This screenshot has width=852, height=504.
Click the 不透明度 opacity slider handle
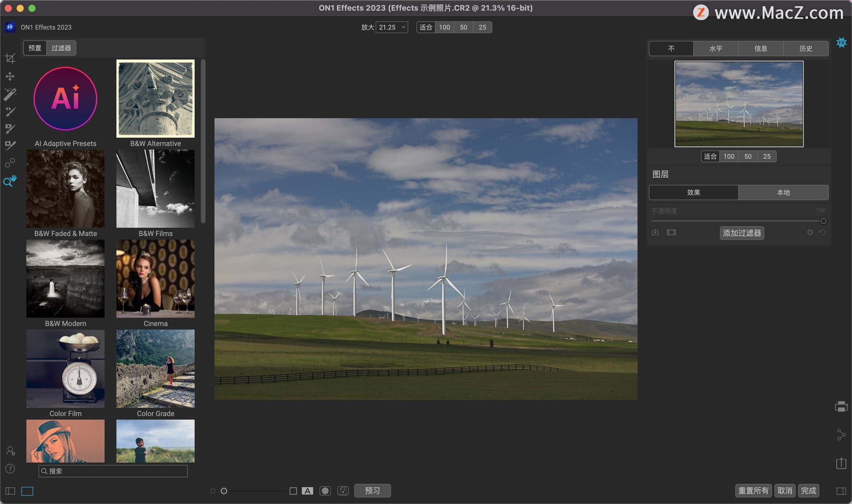[823, 221]
